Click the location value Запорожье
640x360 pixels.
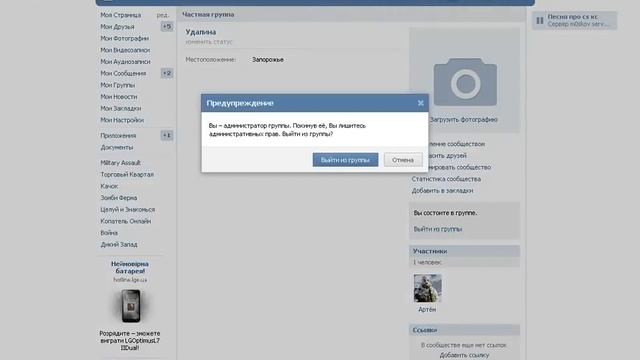[x=268, y=60]
